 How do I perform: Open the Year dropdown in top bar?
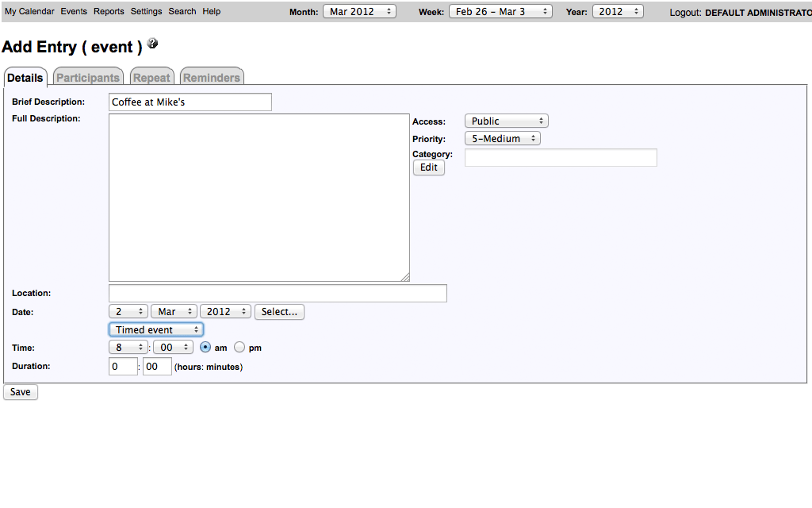tap(617, 12)
